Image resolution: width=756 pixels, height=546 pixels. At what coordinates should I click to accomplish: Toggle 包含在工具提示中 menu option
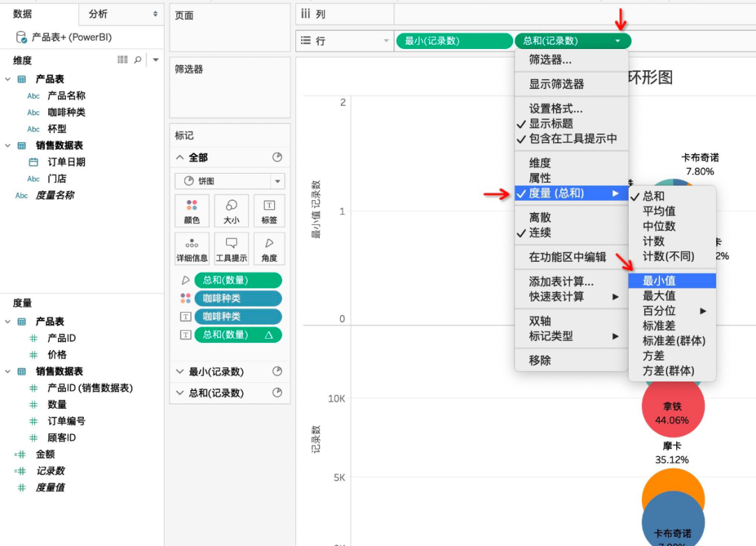click(573, 139)
